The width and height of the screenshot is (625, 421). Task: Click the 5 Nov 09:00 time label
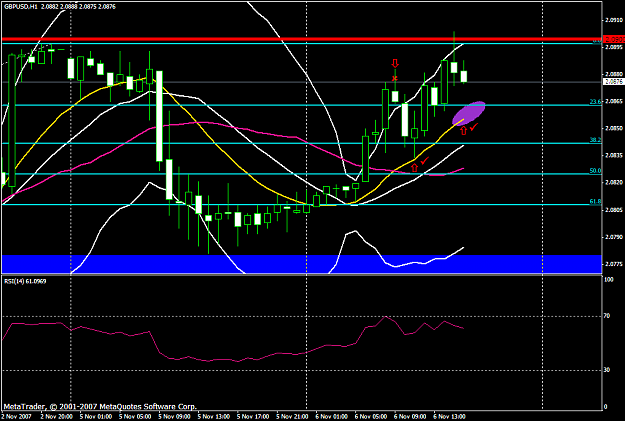click(175, 417)
